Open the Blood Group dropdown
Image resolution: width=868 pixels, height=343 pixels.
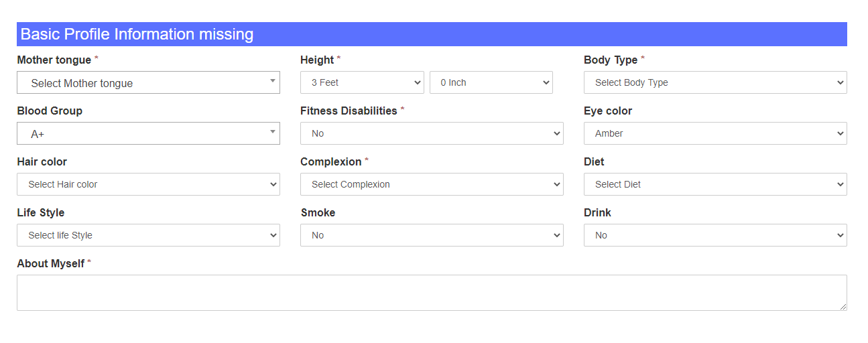147,134
